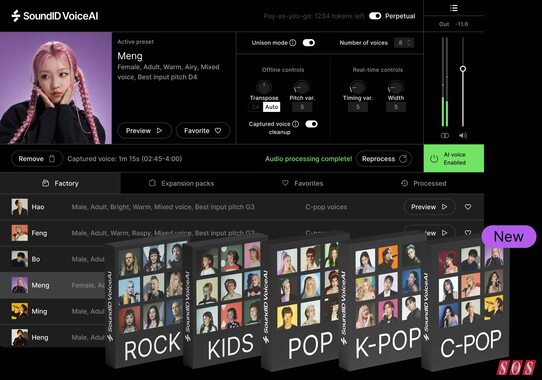Click the Width value field
Image resolution: width=542 pixels, height=380 pixels.
396,107
